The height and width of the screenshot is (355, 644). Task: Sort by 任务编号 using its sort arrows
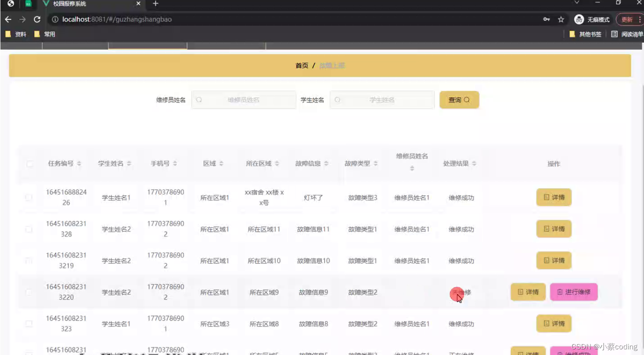(79, 163)
